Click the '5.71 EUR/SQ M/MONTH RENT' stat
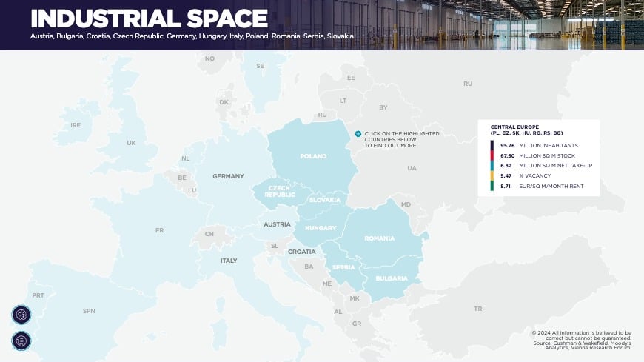 coord(542,186)
